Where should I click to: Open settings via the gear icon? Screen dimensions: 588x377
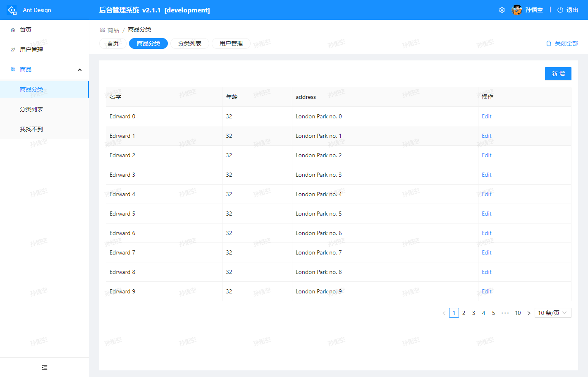502,10
